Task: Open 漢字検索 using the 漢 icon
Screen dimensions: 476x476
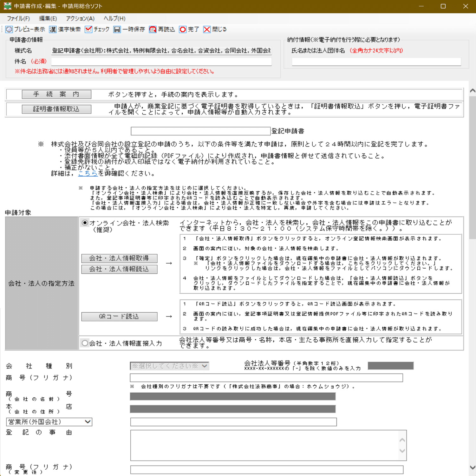Action: point(53,29)
